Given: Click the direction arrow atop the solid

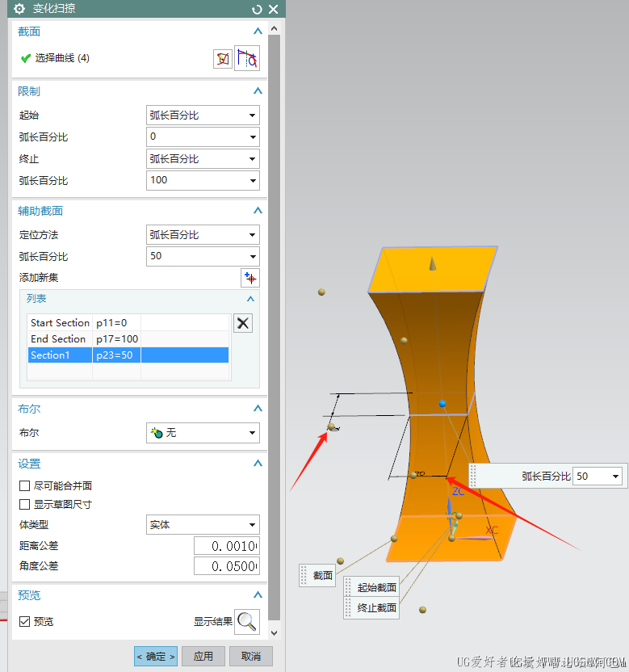Looking at the screenshot, I should (433, 263).
